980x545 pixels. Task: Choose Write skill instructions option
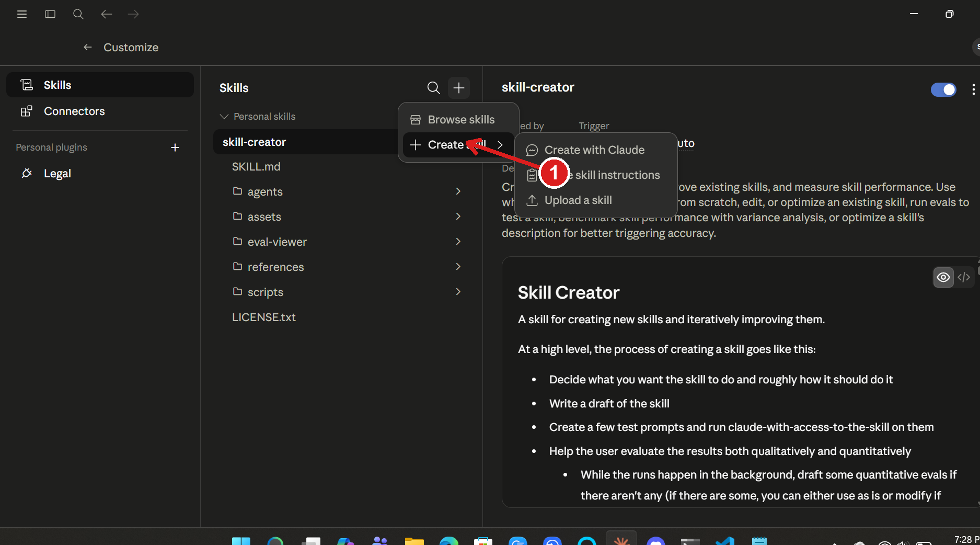coord(595,175)
